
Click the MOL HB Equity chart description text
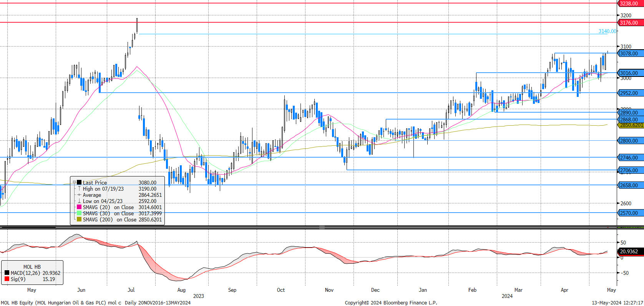[x=95, y=303]
